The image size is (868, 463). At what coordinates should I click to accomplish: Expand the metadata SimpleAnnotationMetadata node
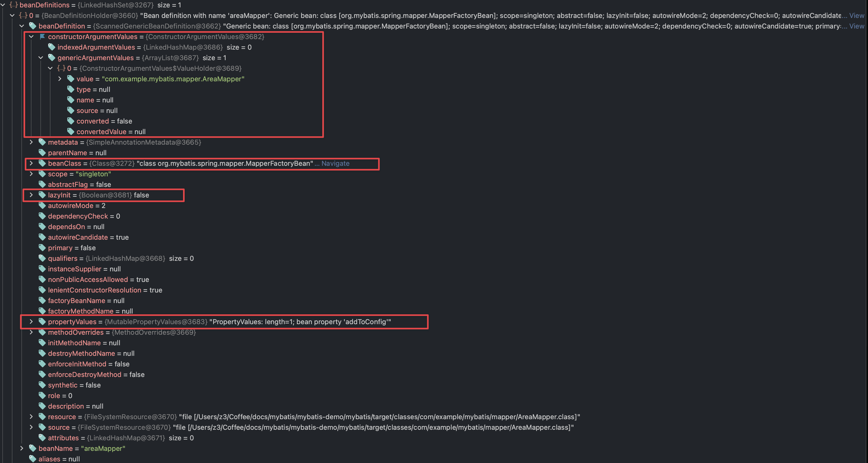[31, 142]
